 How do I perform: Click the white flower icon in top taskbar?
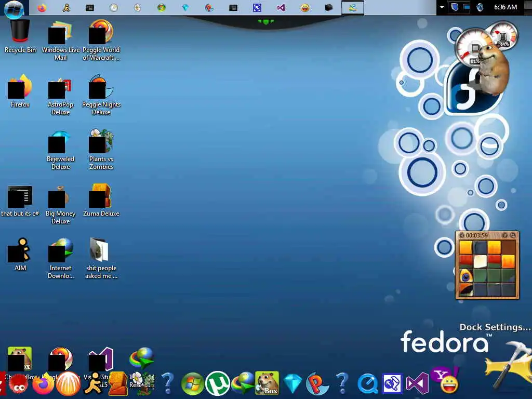click(x=137, y=7)
